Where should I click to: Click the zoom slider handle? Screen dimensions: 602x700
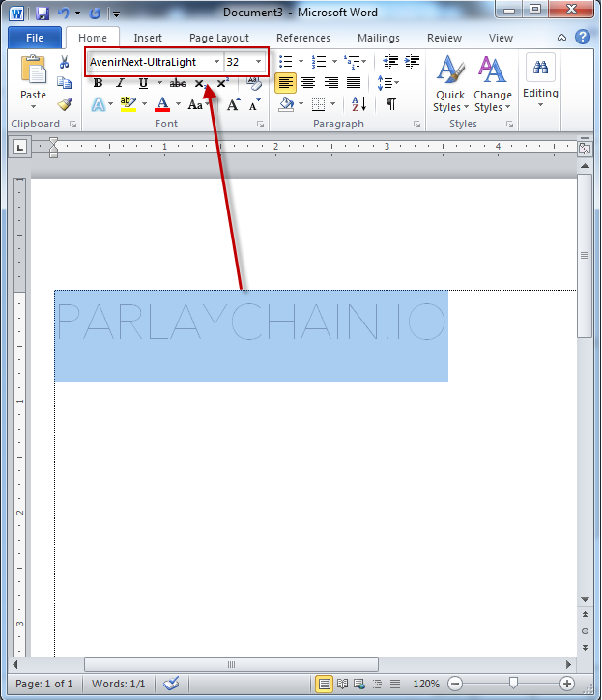[513, 683]
